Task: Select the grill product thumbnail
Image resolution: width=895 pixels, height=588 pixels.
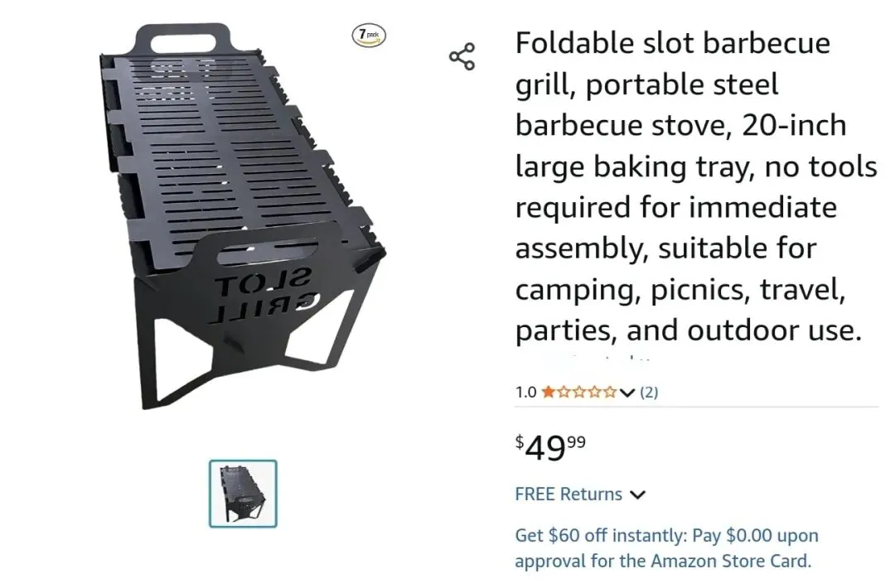Action: [x=243, y=494]
